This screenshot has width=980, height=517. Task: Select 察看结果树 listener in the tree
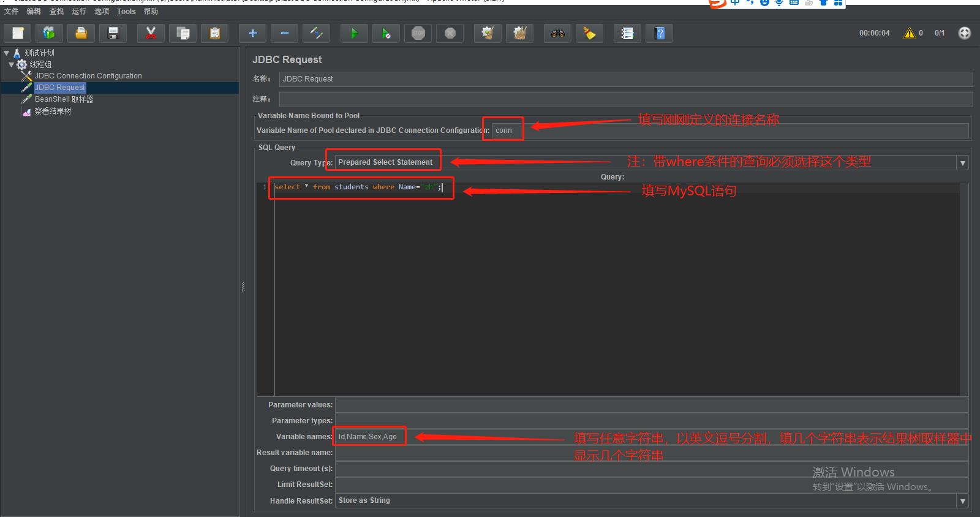click(x=53, y=111)
